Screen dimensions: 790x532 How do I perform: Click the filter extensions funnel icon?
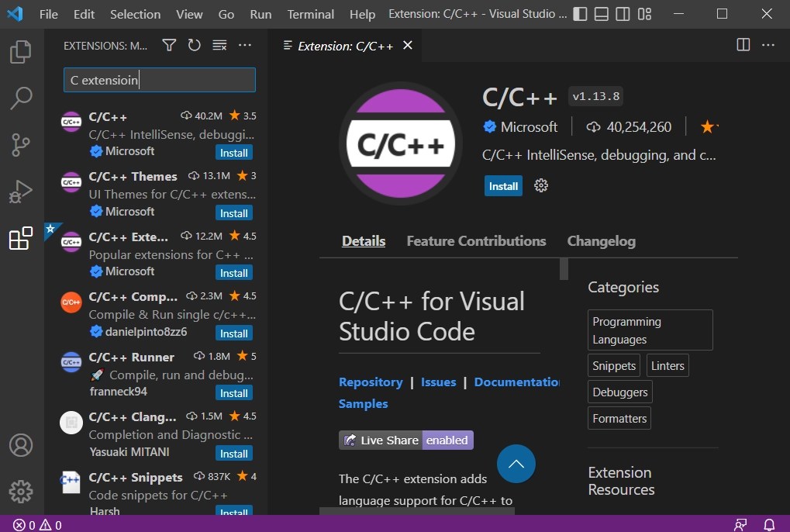169,45
